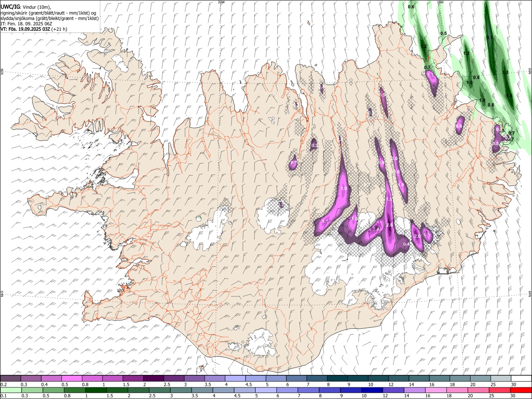Select the '2.8' snow value on Vatnajökull
Screen dimensions: 532x399
coord(389,225)
